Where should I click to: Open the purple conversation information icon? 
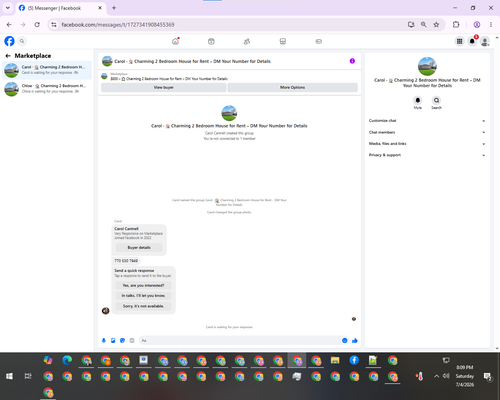click(x=352, y=61)
